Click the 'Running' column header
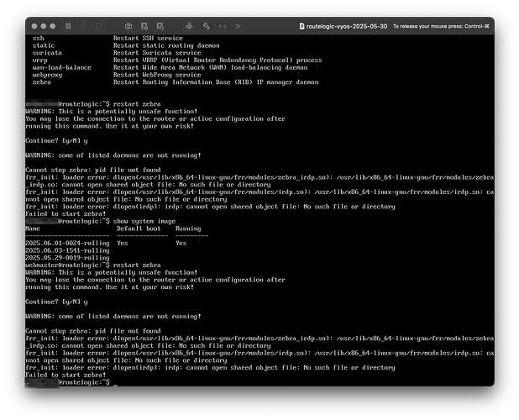The width and height of the screenshot is (519, 420). 188,228
